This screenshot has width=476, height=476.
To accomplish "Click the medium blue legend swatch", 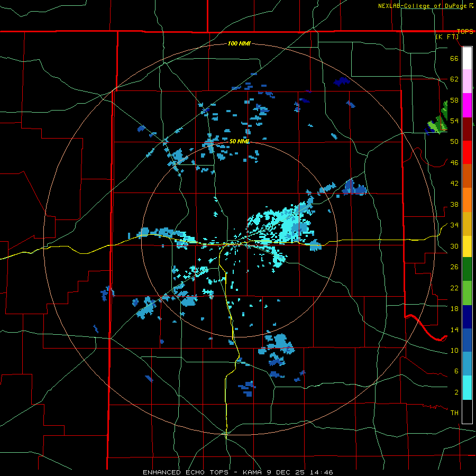I will point(467,340).
